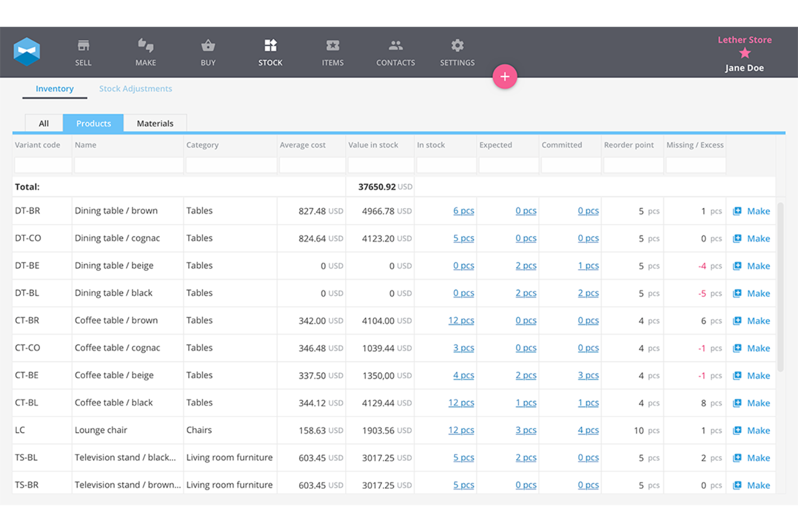Open the Inventory tab
798x532 pixels.
(x=54, y=88)
